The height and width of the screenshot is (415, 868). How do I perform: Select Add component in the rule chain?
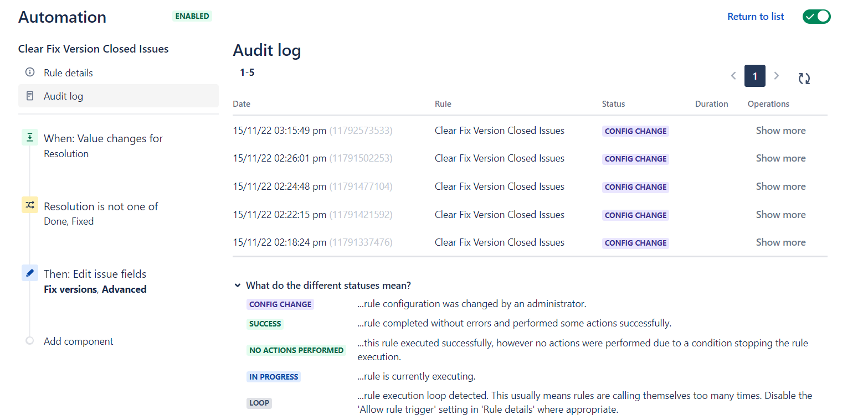78,341
